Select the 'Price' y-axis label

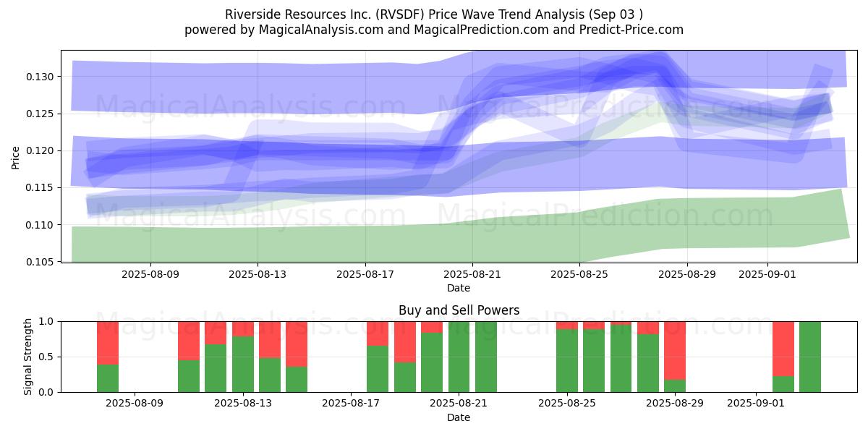pos(16,156)
